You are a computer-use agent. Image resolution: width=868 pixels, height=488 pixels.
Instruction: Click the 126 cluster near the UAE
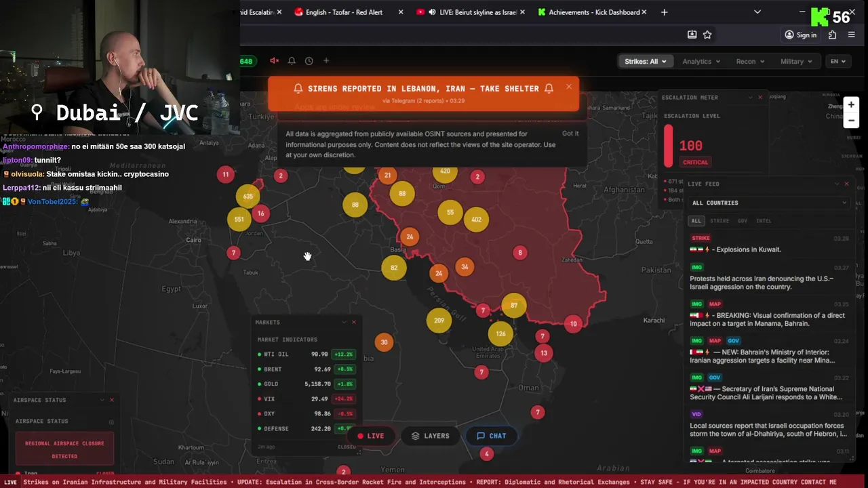[x=500, y=333]
